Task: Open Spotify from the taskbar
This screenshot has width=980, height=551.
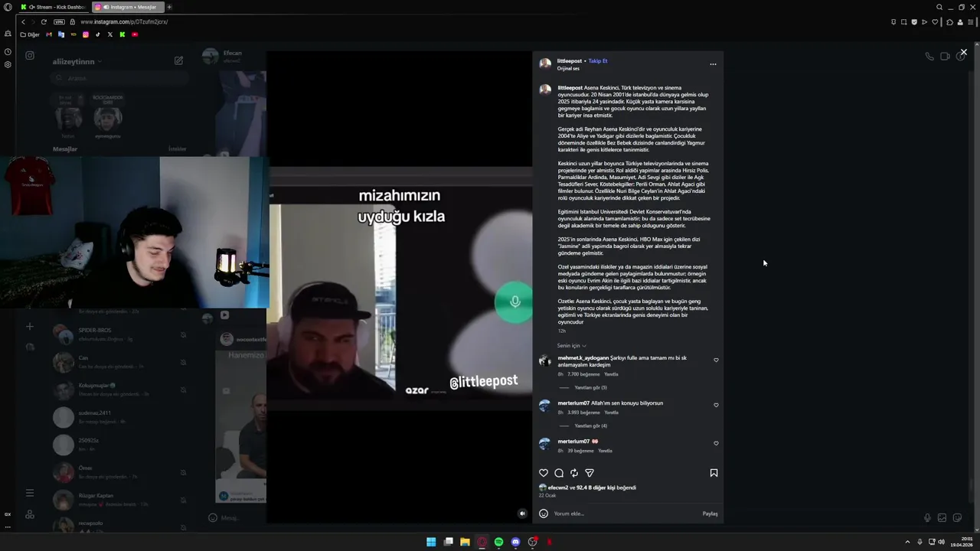Action: 498,542
